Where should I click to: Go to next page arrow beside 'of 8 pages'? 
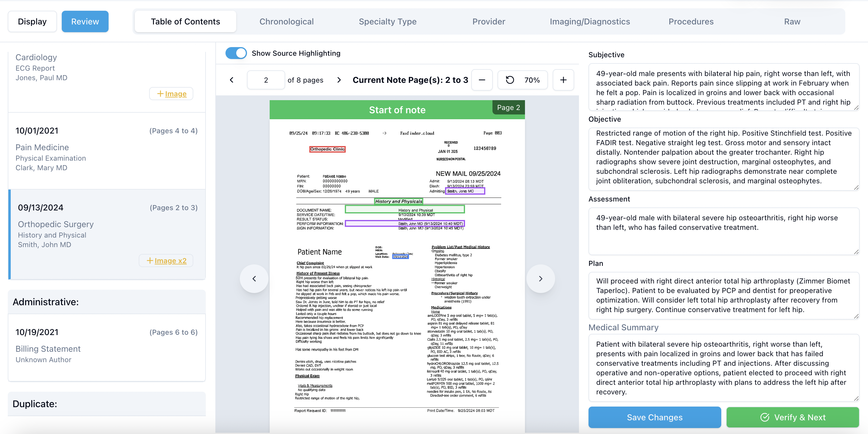pyautogui.click(x=339, y=80)
